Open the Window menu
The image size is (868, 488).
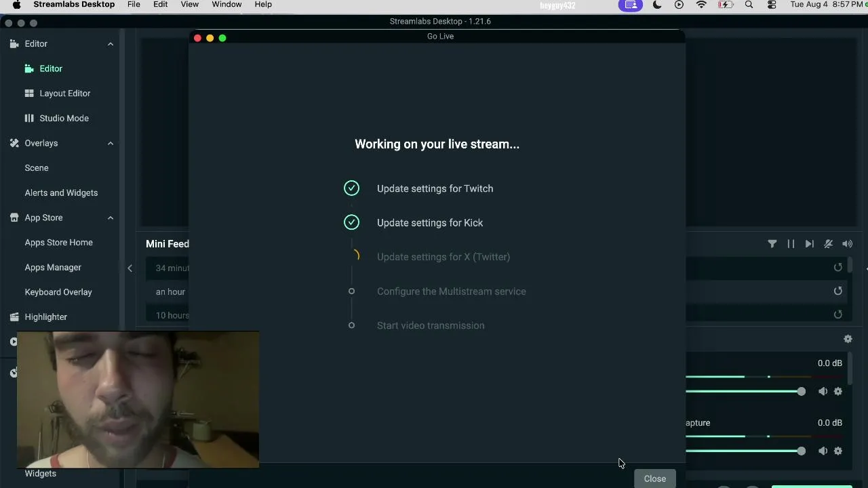click(226, 5)
